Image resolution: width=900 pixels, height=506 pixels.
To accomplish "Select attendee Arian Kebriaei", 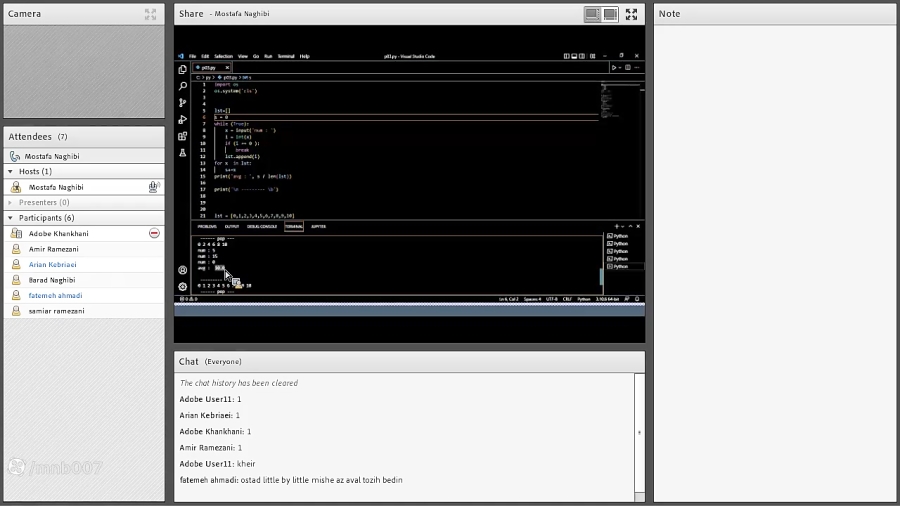I will click(52, 265).
